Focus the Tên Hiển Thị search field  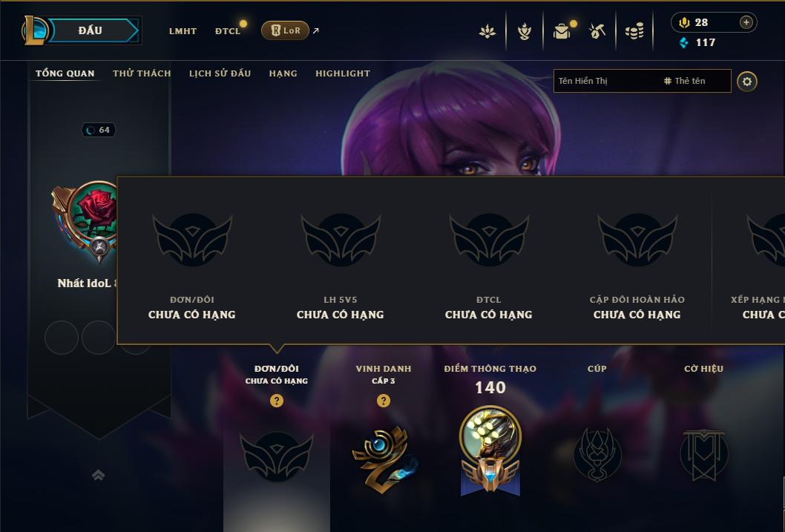pyautogui.click(x=643, y=81)
